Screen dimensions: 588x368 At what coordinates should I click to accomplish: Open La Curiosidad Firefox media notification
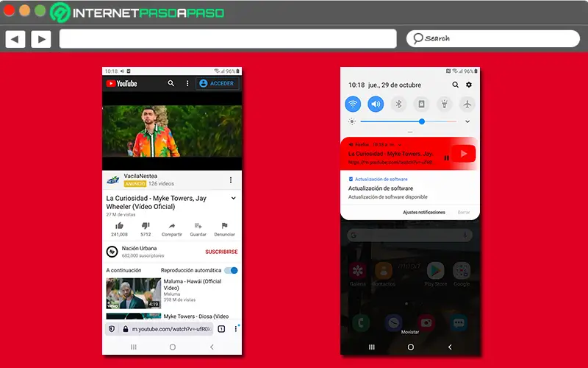click(x=410, y=154)
